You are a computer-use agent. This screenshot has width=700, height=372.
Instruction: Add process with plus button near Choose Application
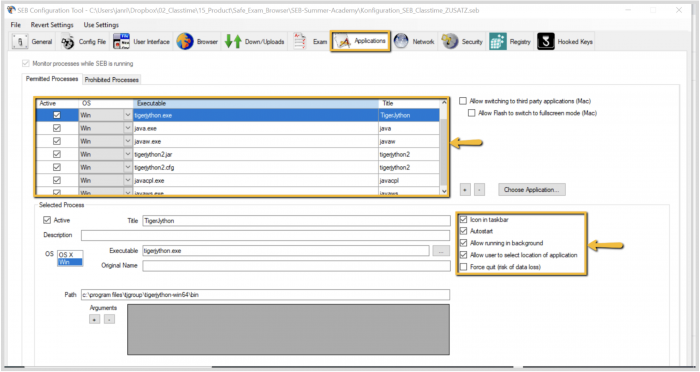click(465, 190)
